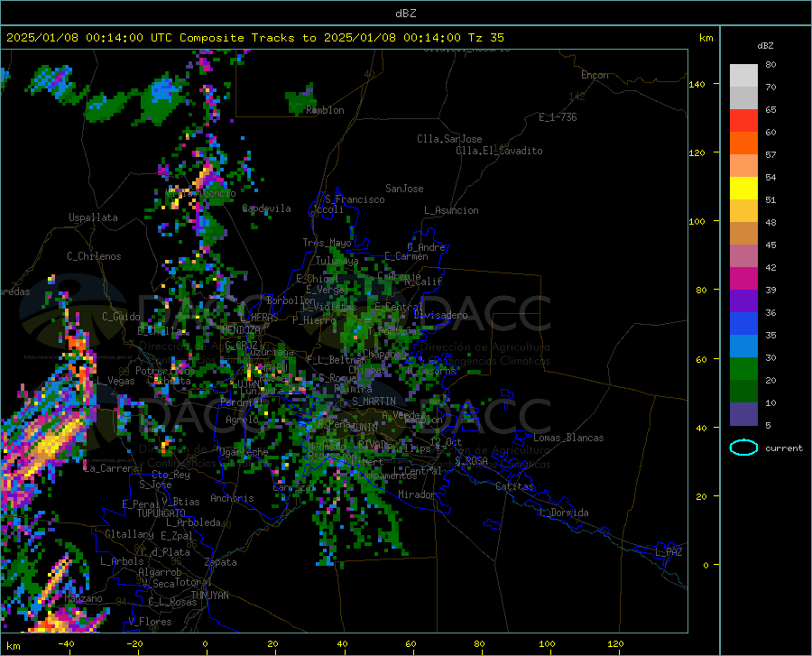Select the brown legend swatch below 48
Screen dimensions: 812x656
(743, 234)
